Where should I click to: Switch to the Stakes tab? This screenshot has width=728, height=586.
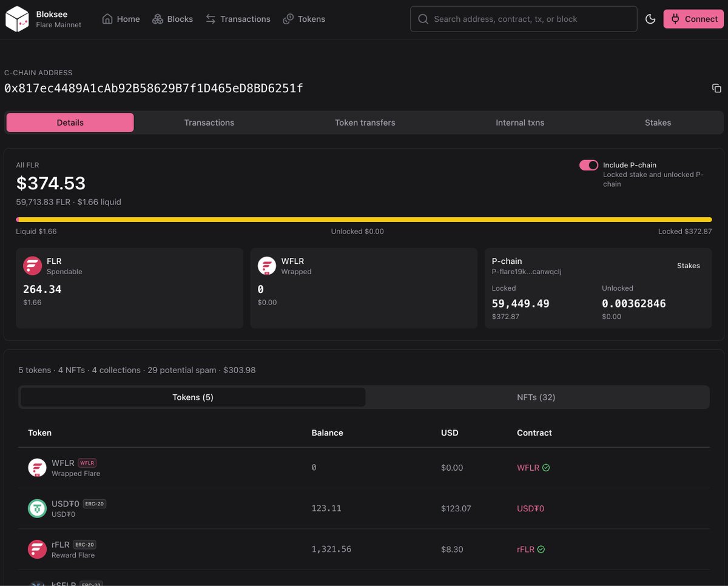tap(658, 123)
